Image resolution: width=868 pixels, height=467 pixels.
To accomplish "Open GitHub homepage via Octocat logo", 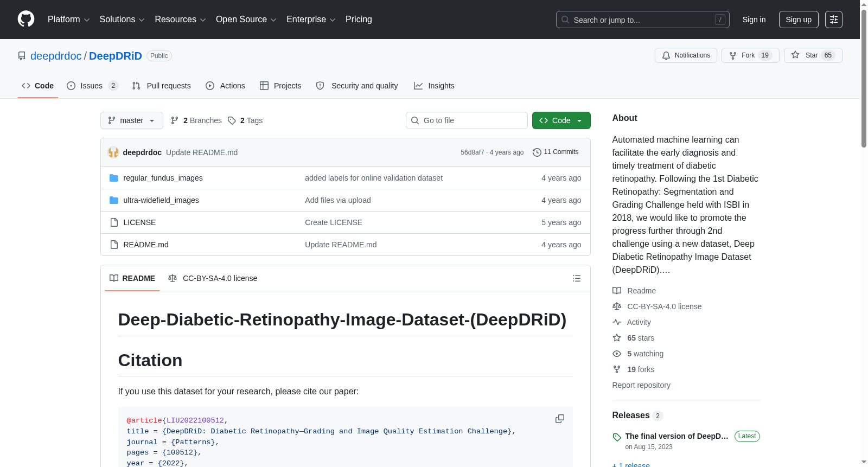I will click(x=26, y=20).
